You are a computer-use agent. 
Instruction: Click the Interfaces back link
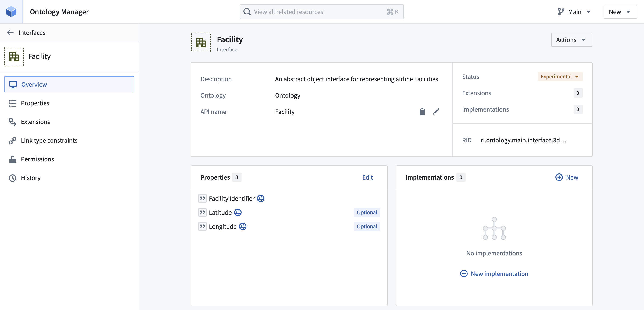click(x=32, y=32)
